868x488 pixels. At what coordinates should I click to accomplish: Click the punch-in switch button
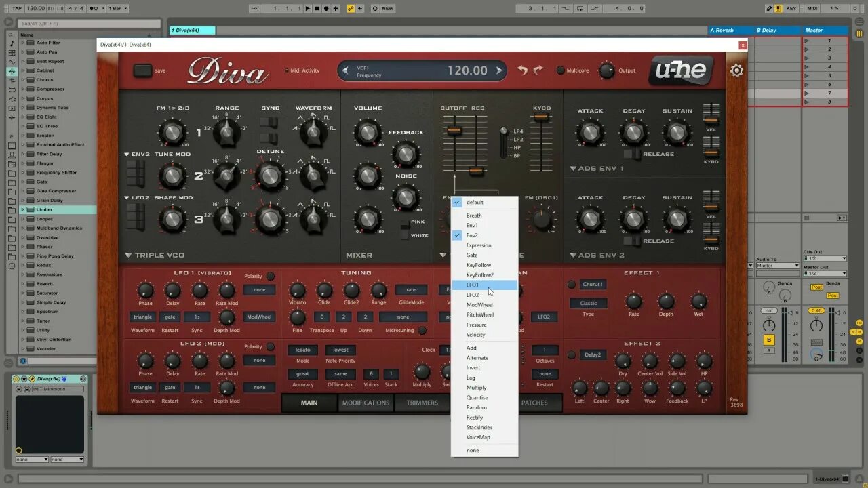(x=567, y=8)
